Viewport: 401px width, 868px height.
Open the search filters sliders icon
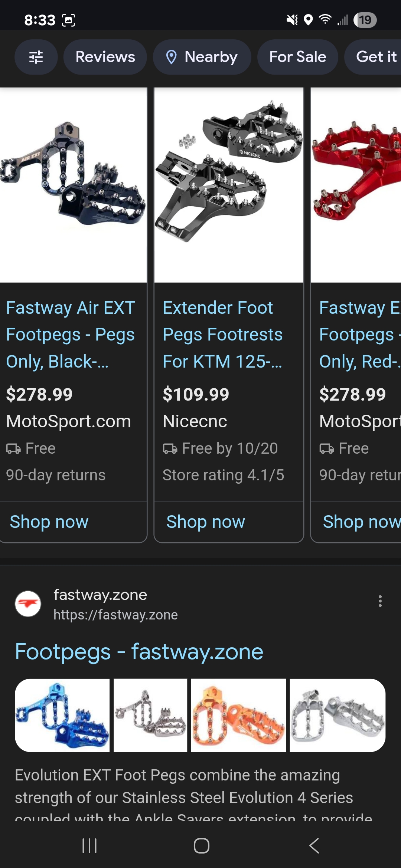pyautogui.click(x=36, y=57)
